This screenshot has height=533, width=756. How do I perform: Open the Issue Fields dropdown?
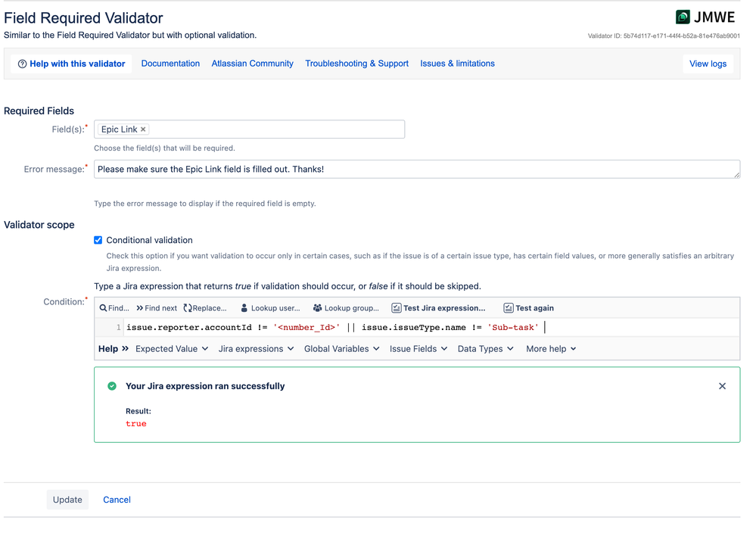[x=418, y=349]
